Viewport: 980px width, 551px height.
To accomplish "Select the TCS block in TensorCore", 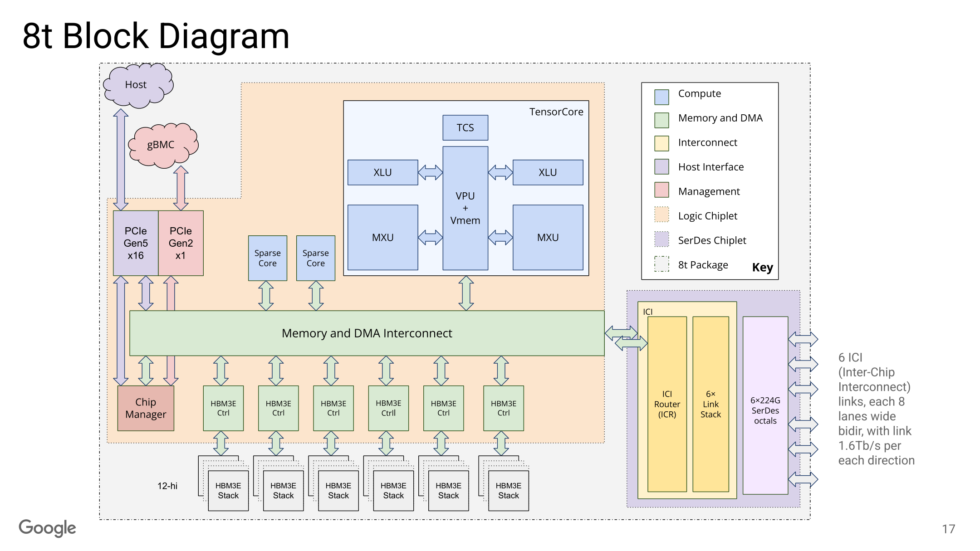I will [x=465, y=127].
